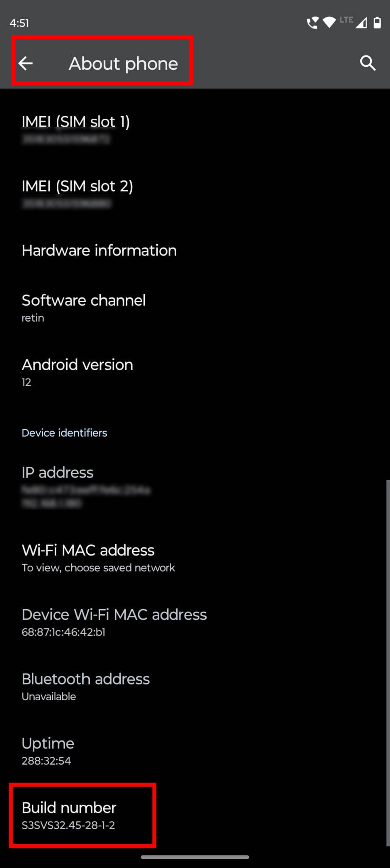This screenshot has height=868, width=390.
Task: Tap the Wi-Fi calling status icon
Action: (313, 22)
